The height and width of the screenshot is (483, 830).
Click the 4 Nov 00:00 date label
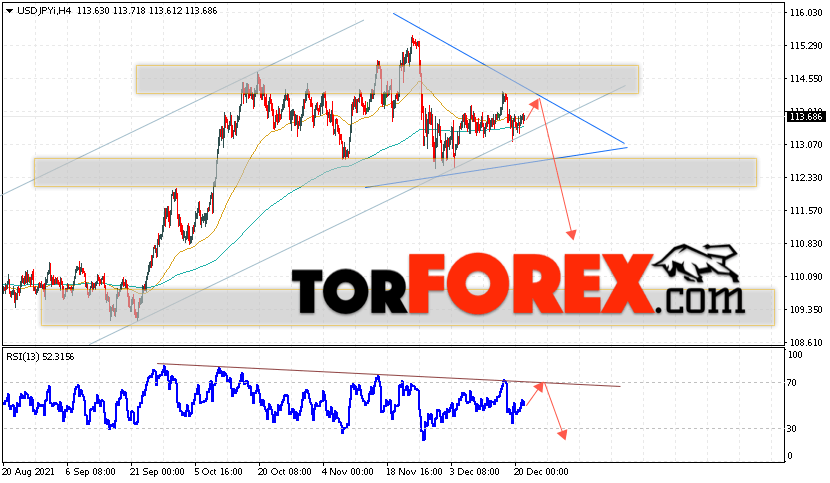click(x=348, y=472)
